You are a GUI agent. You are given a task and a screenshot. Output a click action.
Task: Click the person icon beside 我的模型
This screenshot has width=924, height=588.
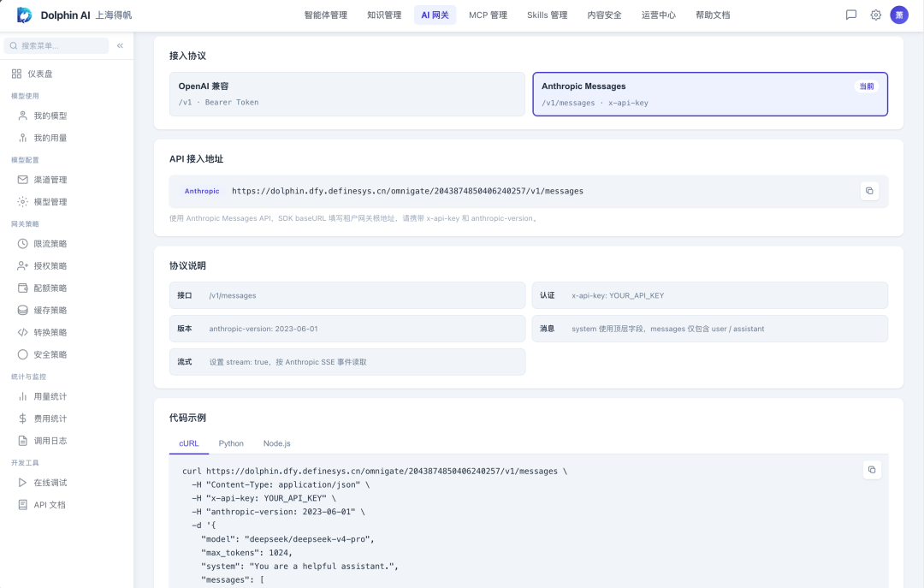(22, 116)
